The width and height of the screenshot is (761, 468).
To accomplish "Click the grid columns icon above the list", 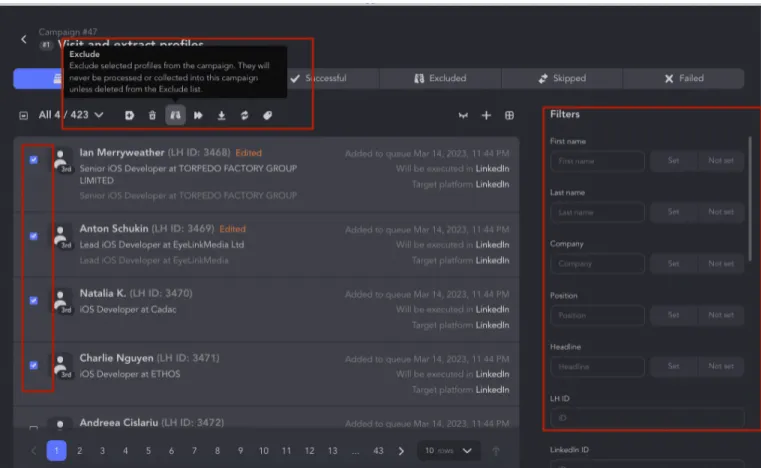I will [509, 115].
